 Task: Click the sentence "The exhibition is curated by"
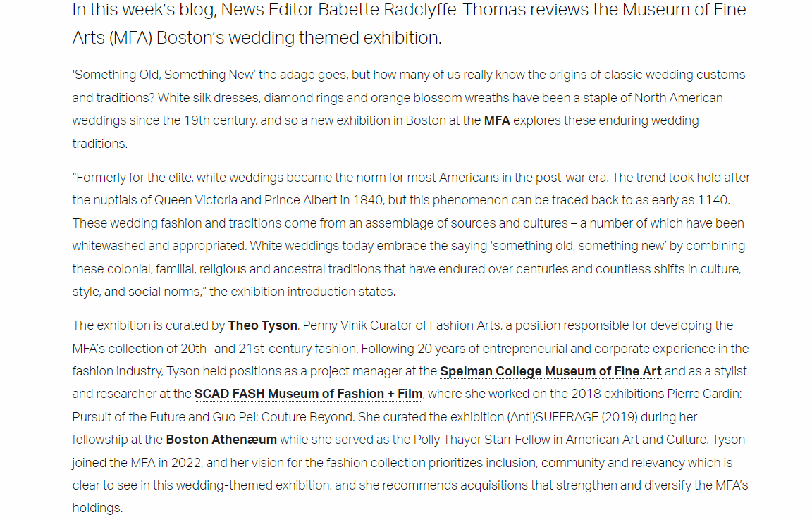149,325
